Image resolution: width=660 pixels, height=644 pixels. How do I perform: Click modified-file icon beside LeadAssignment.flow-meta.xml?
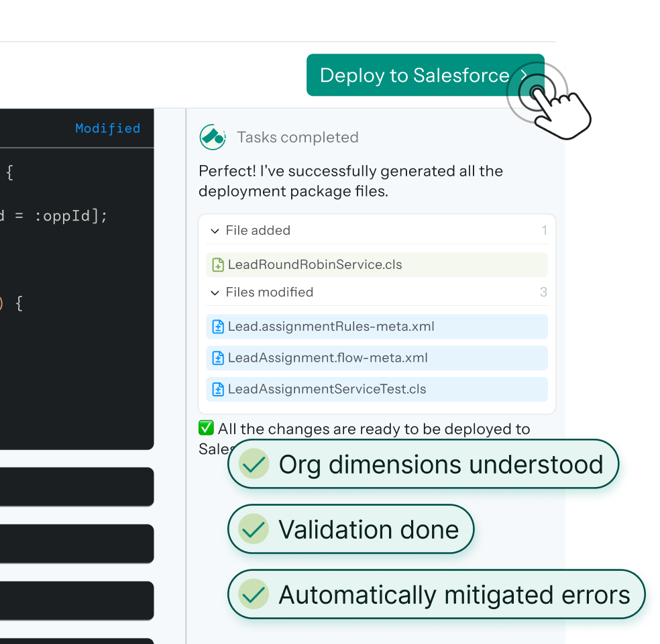pos(217,358)
